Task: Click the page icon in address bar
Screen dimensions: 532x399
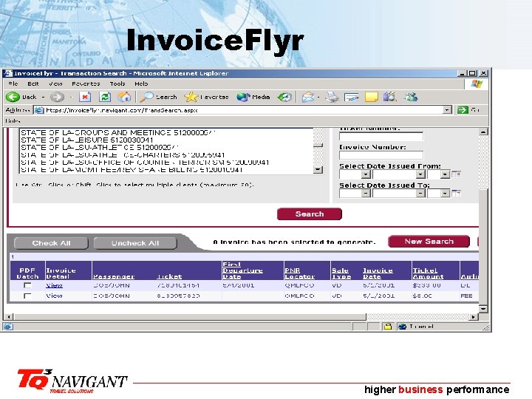Action: coord(39,110)
